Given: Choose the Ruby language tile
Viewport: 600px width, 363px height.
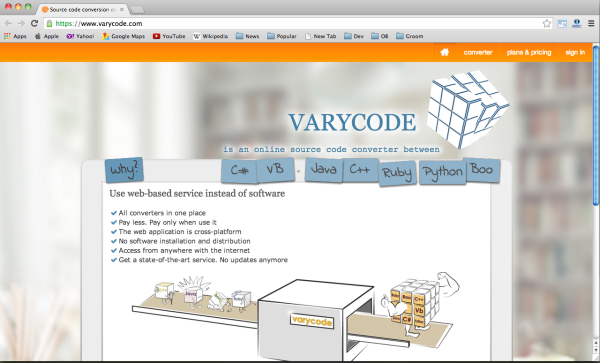Looking at the screenshot, I should click(x=397, y=173).
